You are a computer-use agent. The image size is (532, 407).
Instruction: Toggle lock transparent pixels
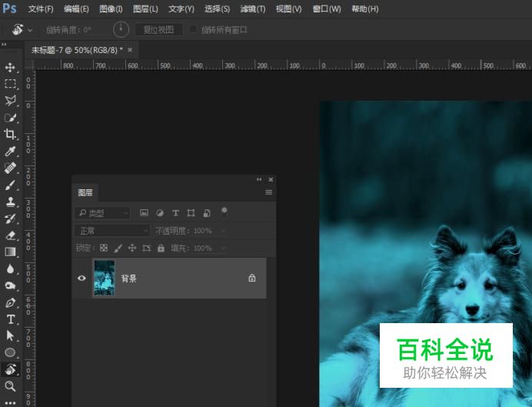(104, 249)
